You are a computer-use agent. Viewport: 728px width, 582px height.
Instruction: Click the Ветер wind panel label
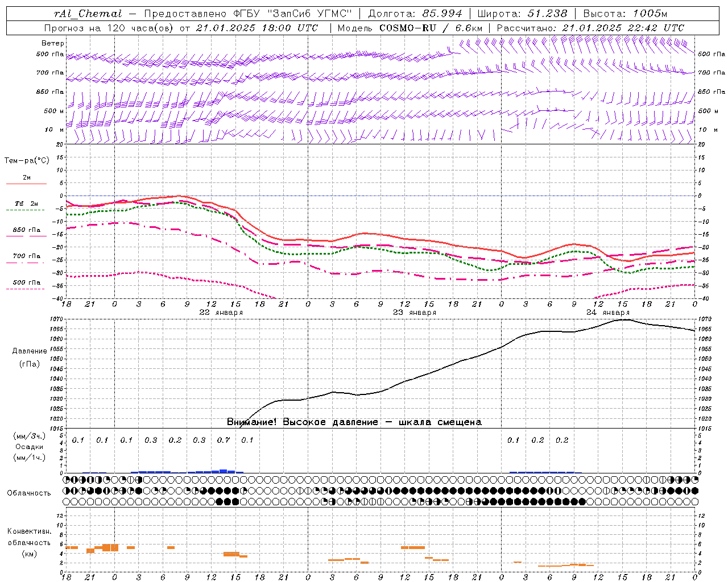pyautogui.click(x=53, y=43)
